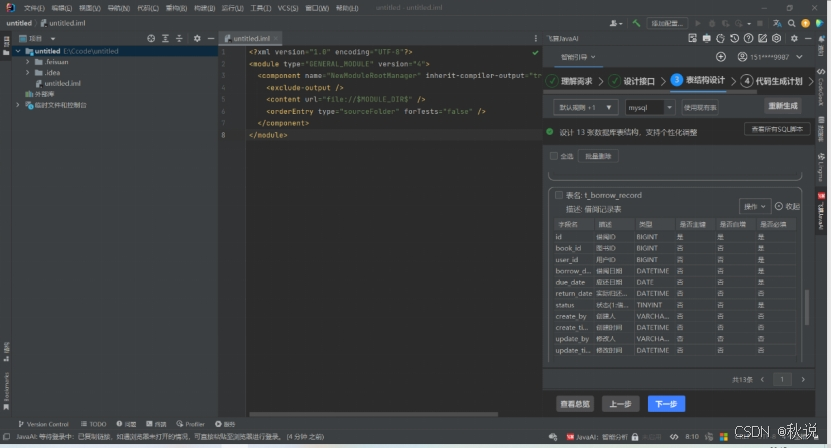Switch to the untitled.iml editor tab
Viewport: 831px width, 448px height.
pos(251,38)
